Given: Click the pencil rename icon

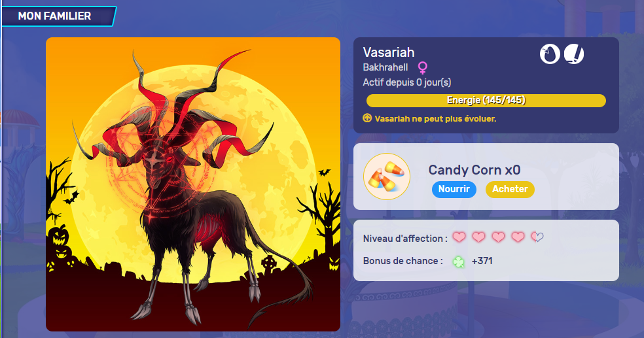Looking at the screenshot, I should (x=574, y=54).
